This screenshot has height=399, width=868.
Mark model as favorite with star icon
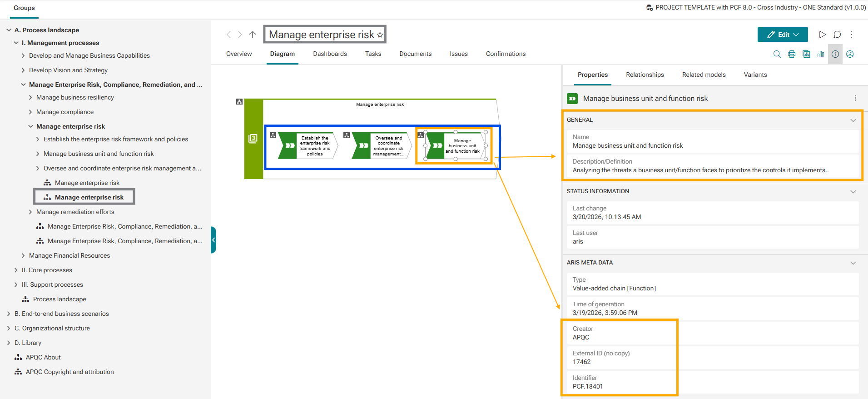pos(380,35)
